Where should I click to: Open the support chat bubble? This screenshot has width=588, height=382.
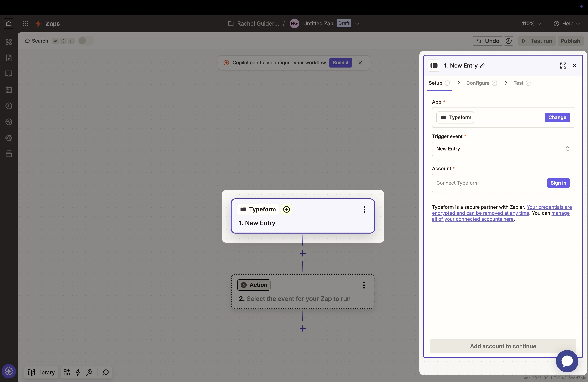tap(567, 361)
